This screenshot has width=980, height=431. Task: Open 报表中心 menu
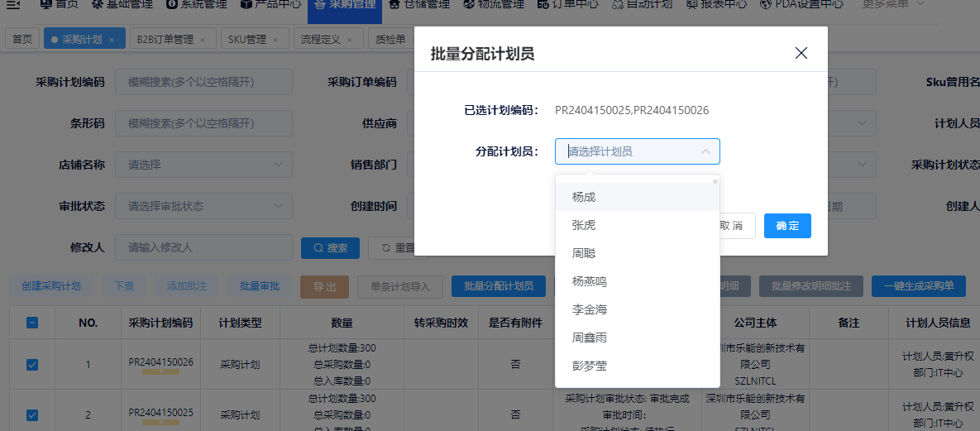716,4
